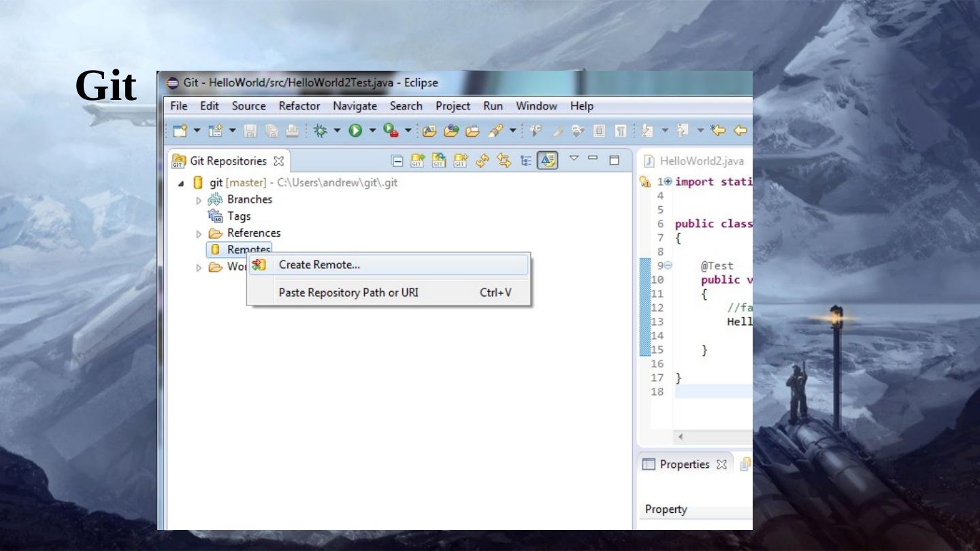Click the Refresh icon in Git Repositories view
The width and height of the screenshot is (980, 551).
pyautogui.click(x=483, y=161)
